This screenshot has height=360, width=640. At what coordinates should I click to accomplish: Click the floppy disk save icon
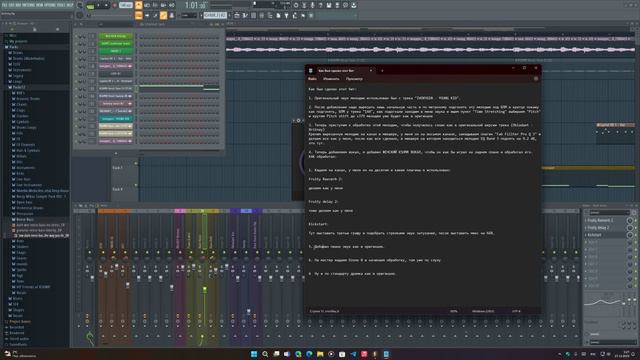point(329,5)
